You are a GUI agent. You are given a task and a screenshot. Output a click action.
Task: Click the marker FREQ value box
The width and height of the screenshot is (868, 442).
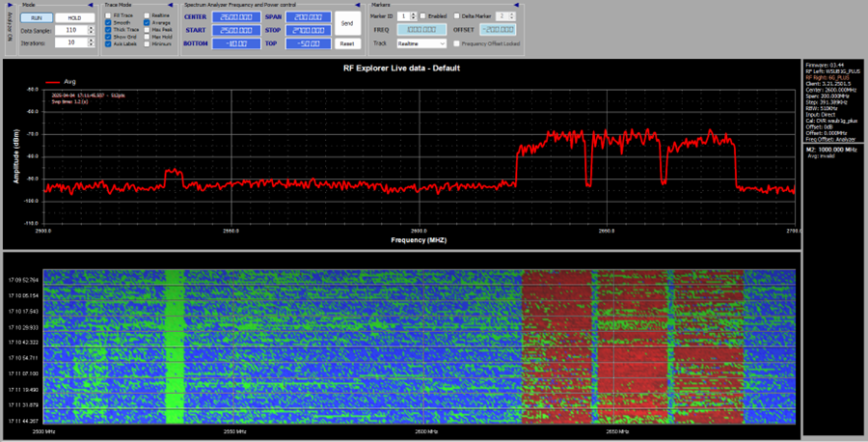(x=422, y=30)
